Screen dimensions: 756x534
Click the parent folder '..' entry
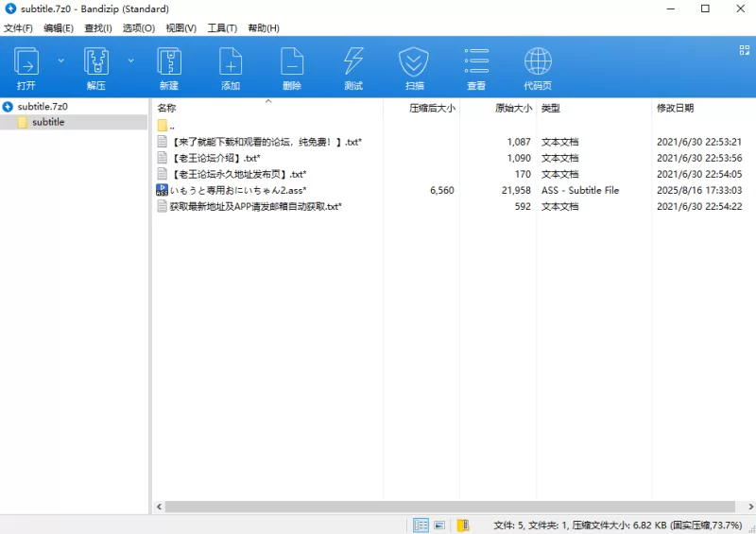166,126
